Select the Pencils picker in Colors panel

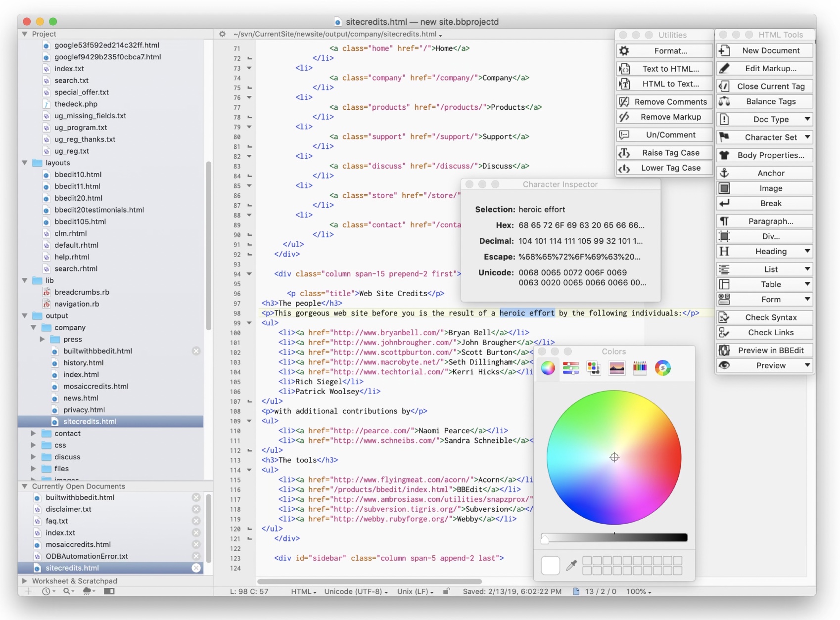[x=640, y=368]
